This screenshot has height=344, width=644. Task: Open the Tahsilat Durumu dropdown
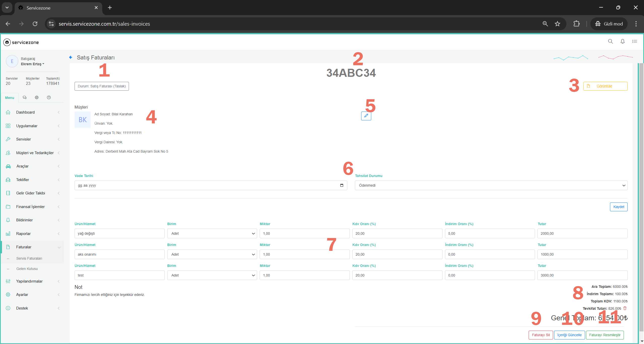[x=491, y=185]
